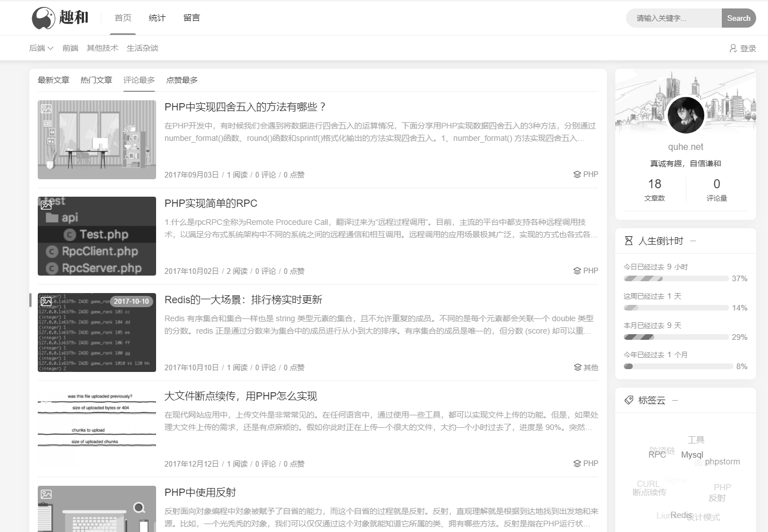Click the 本月已经过去 progress bar
The width and height of the screenshot is (768, 532).
(676, 337)
